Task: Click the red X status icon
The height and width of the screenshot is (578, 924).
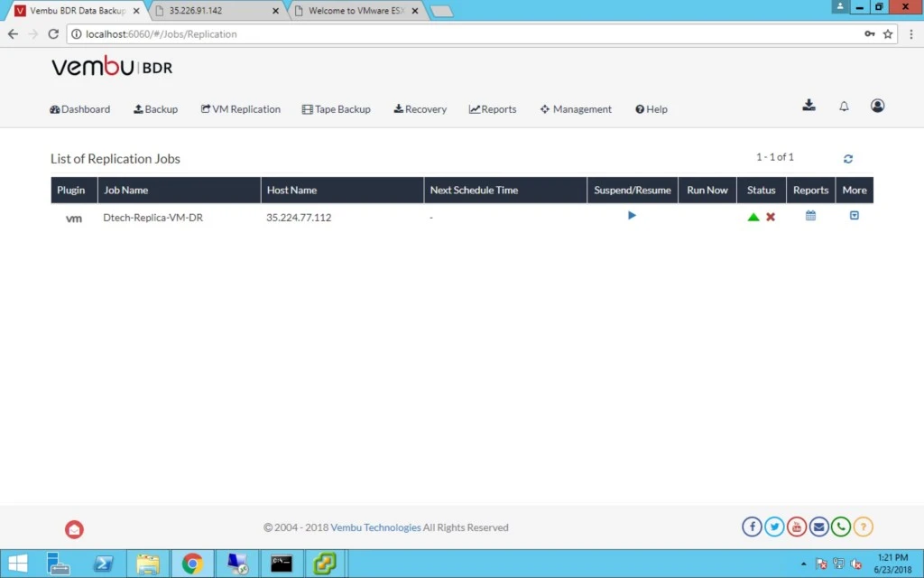Action: click(771, 217)
